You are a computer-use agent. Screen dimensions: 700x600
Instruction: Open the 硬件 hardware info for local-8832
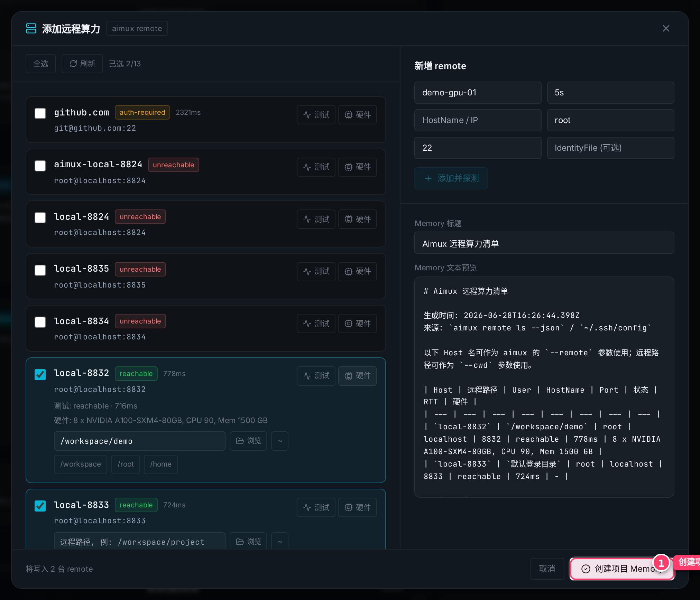[358, 376]
